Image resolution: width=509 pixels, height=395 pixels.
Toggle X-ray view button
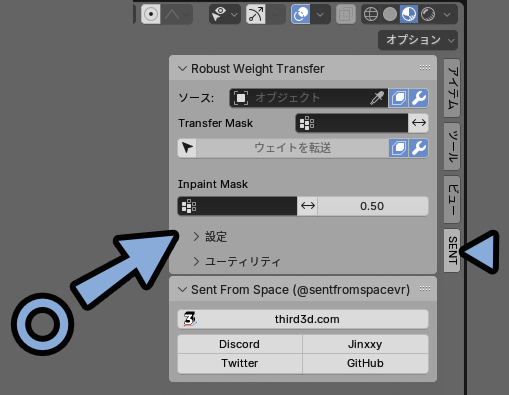(x=346, y=14)
